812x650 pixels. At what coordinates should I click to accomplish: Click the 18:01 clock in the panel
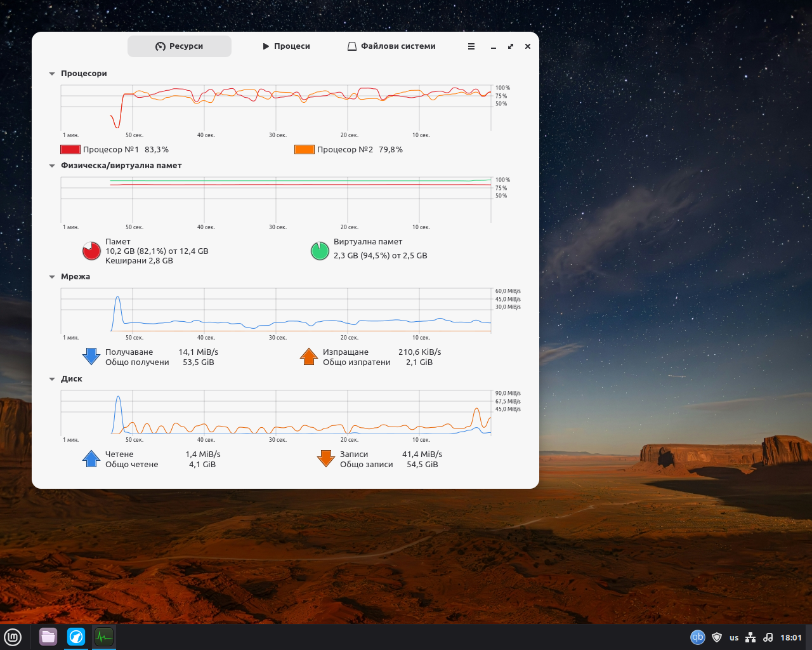pos(791,637)
